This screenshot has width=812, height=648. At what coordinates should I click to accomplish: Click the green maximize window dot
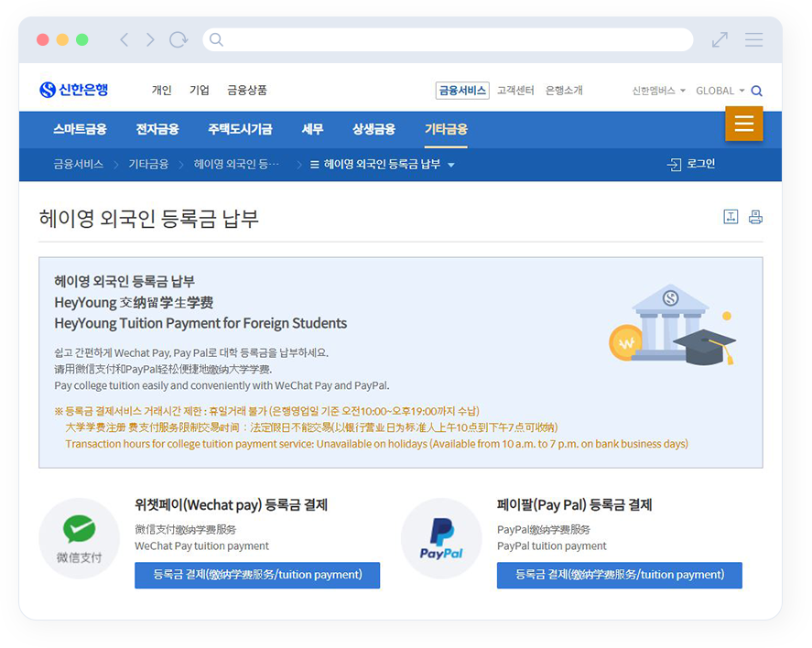click(x=82, y=40)
